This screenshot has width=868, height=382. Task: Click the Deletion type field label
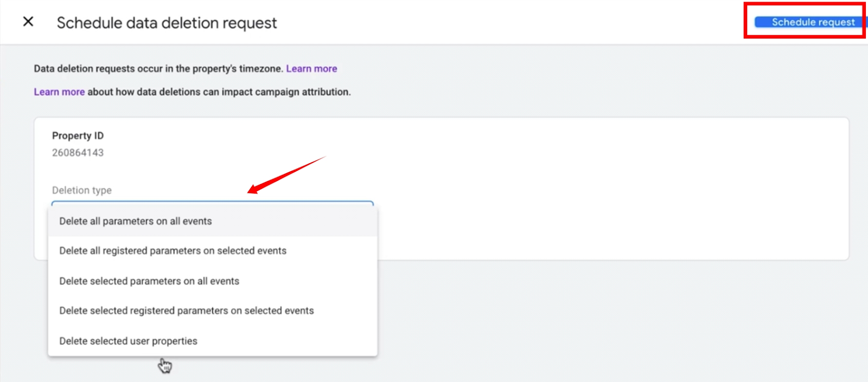pos(82,190)
